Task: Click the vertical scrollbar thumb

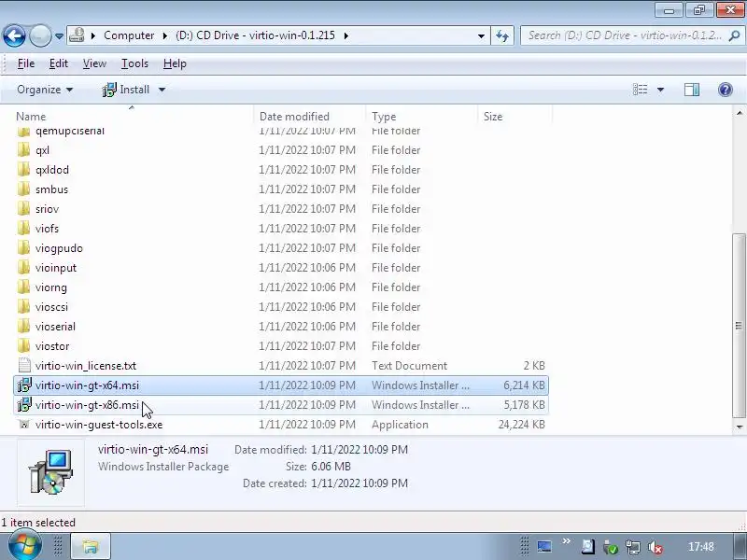Action: [x=739, y=326]
